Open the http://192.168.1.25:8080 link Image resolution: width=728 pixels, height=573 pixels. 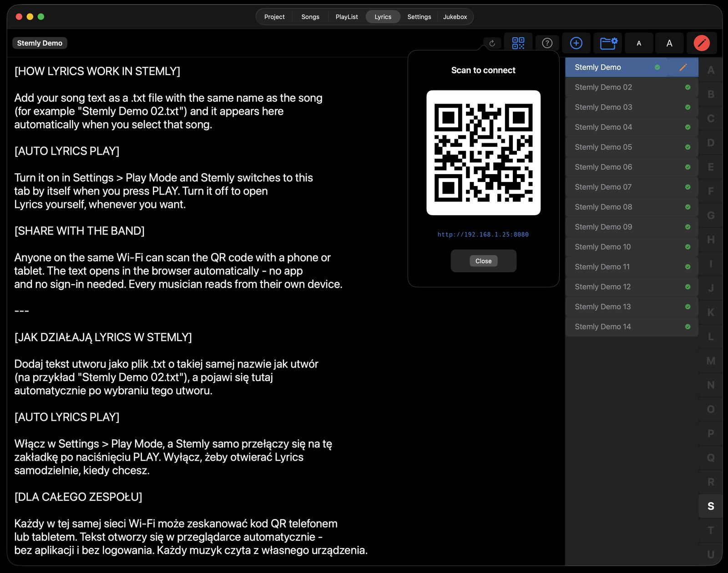click(x=483, y=235)
